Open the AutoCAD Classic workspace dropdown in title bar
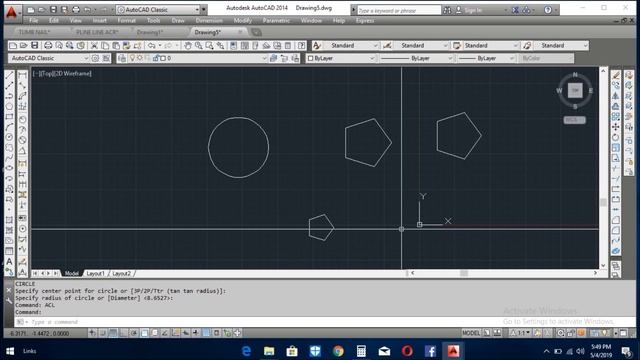The height and width of the screenshot is (360, 640). [158, 9]
